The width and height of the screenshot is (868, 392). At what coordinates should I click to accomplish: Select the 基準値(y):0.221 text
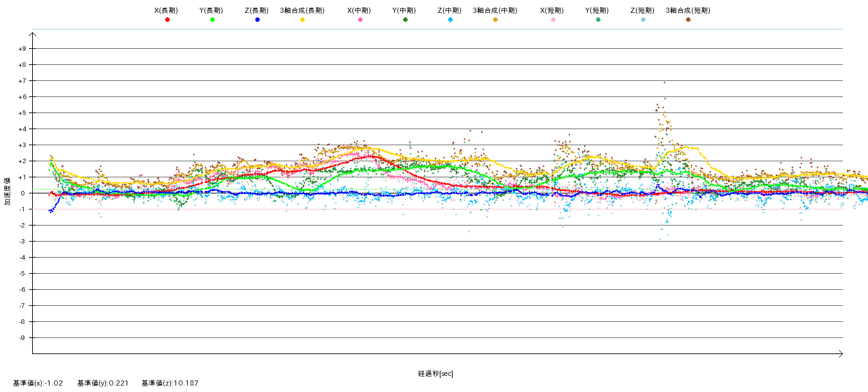103,383
